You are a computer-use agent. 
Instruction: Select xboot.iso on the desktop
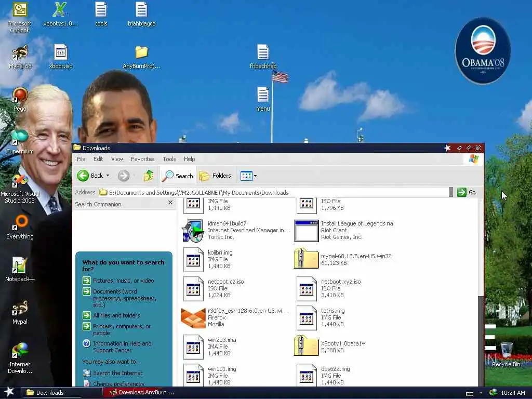pos(60,57)
